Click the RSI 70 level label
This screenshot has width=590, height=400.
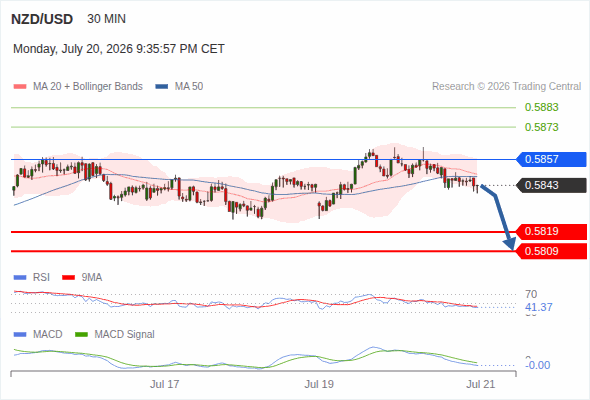click(x=531, y=294)
